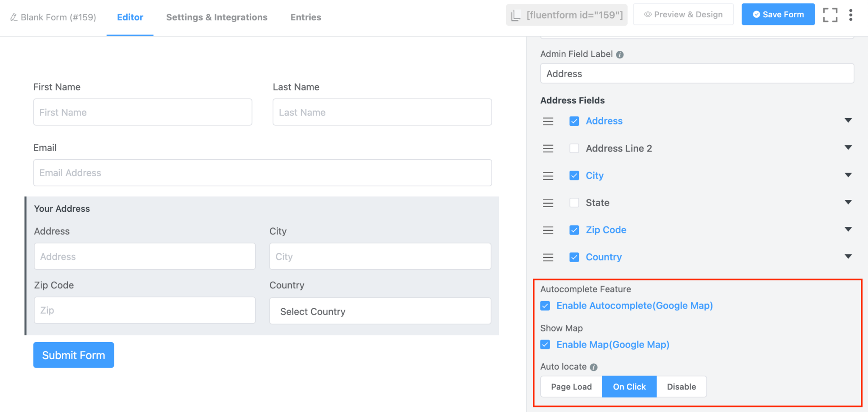868x412 pixels.
Task: Click the Save Form button
Action: [778, 14]
